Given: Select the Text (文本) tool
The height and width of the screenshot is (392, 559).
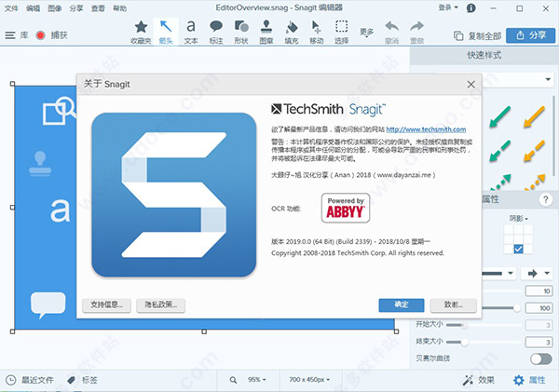Looking at the screenshot, I should [x=191, y=32].
